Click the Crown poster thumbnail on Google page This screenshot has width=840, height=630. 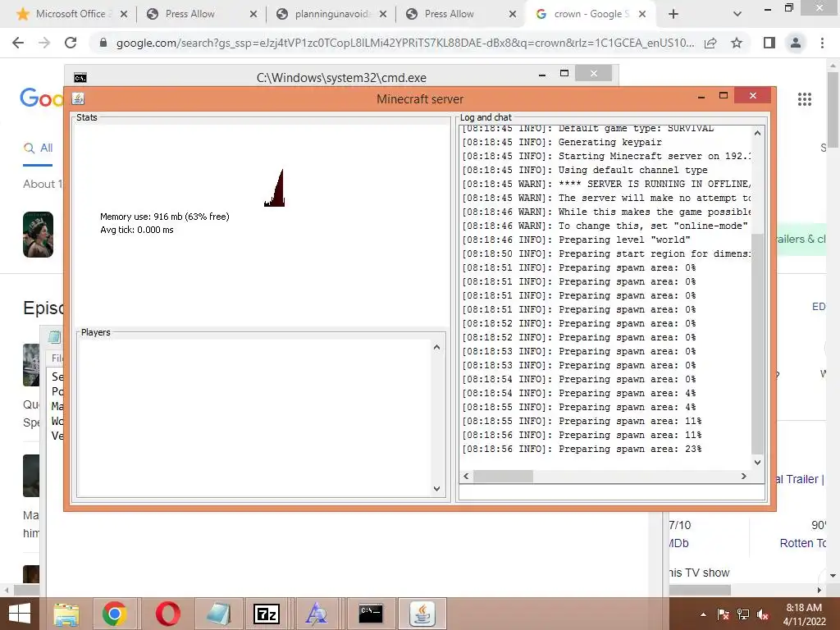(x=38, y=235)
